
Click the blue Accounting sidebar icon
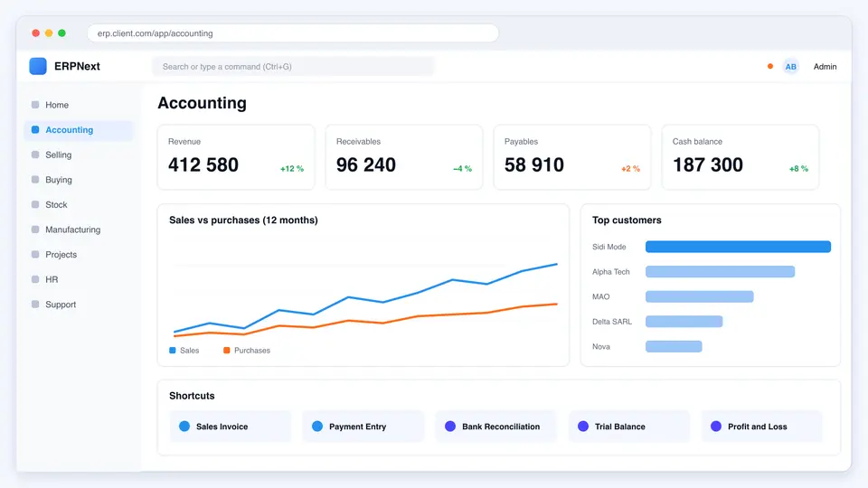click(x=35, y=129)
